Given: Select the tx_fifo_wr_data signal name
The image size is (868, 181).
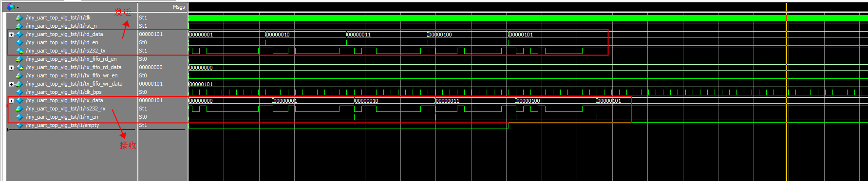Looking at the screenshot, I should click(74, 84).
